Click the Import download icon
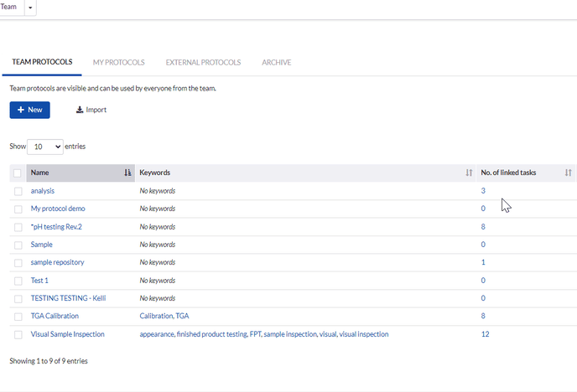 [x=80, y=110]
